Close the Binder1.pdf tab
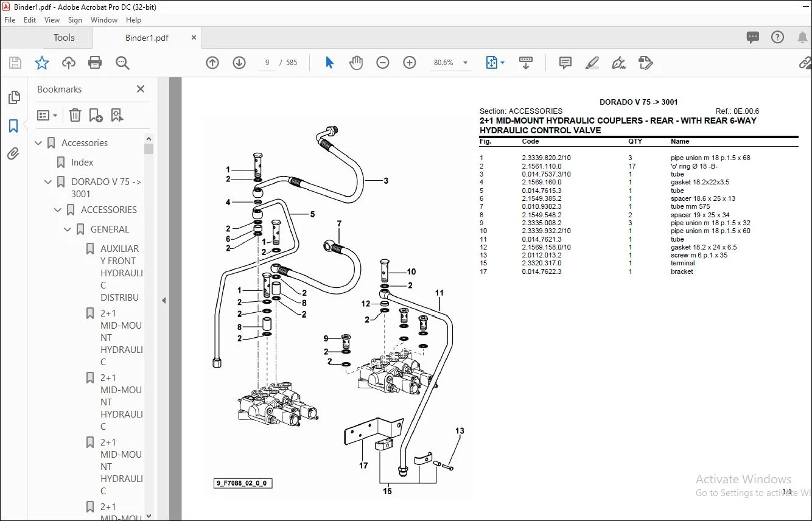This screenshot has width=812, height=521. [194, 38]
